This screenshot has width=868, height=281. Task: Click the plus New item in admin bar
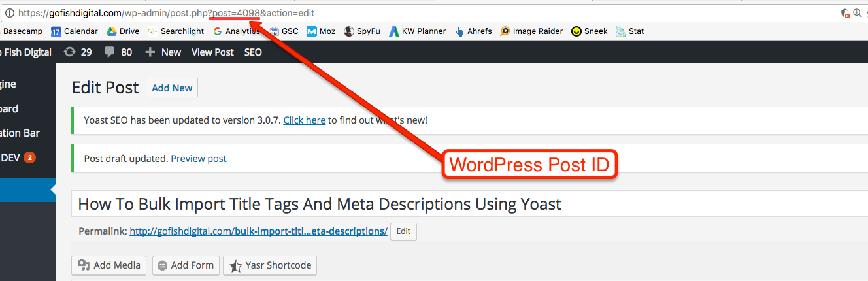163,52
